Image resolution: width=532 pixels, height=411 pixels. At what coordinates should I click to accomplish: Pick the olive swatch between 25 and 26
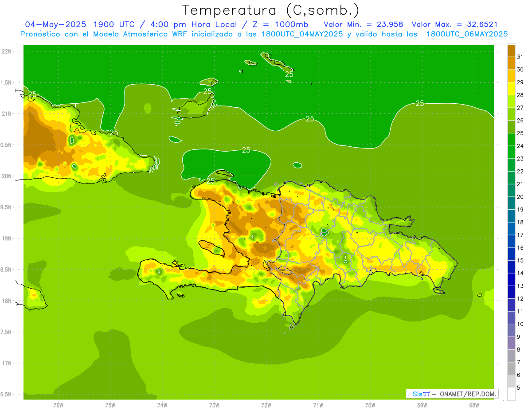click(x=511, y=126)
